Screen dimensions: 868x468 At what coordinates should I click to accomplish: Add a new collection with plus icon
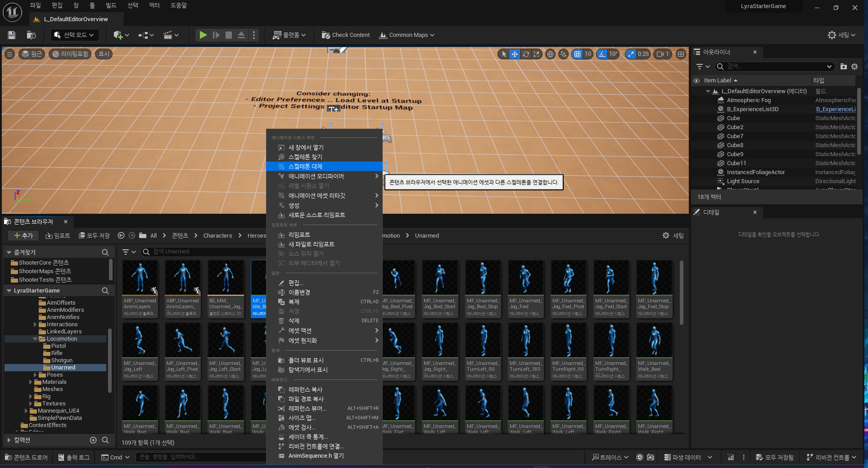93,440
